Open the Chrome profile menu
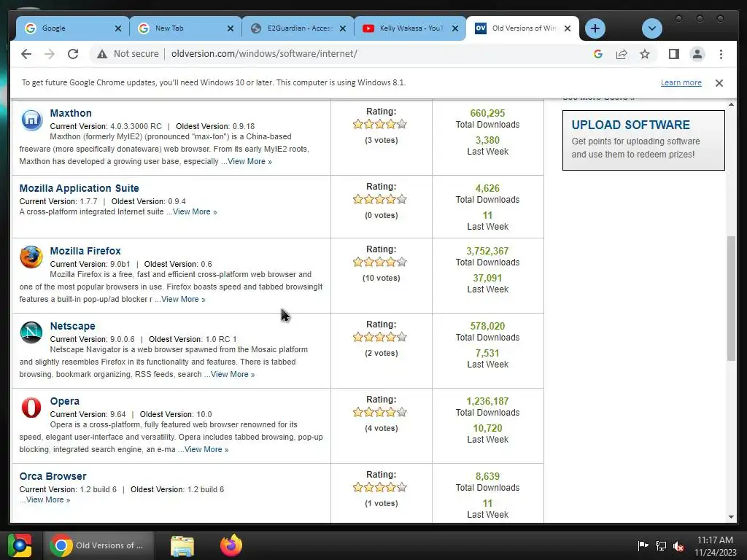747x560 pixels. (697, 54)
